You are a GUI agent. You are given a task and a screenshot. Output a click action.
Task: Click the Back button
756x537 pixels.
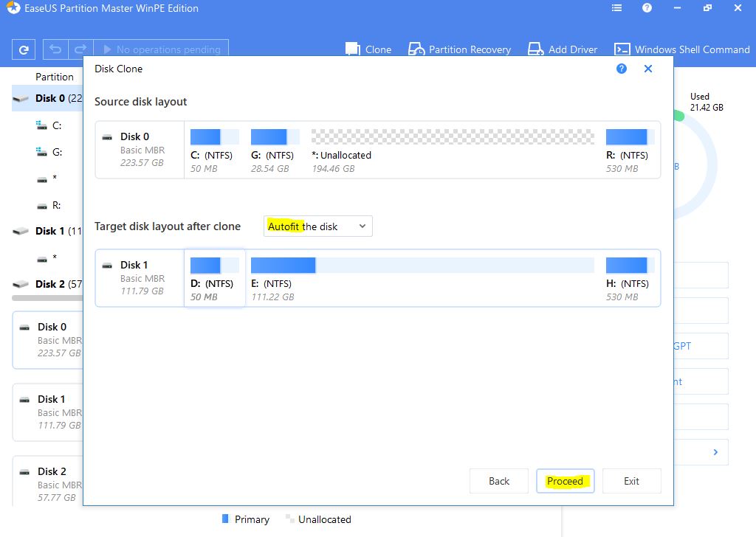click(499, 481)
